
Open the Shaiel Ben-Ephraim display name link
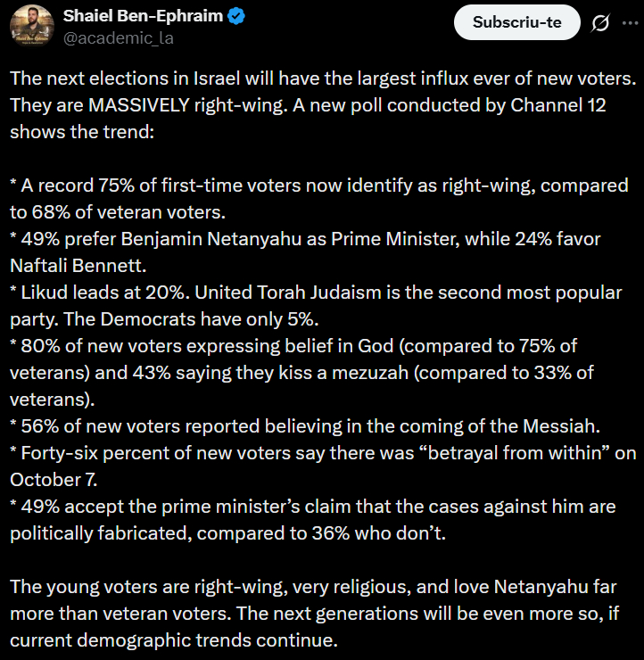point(144,16)
